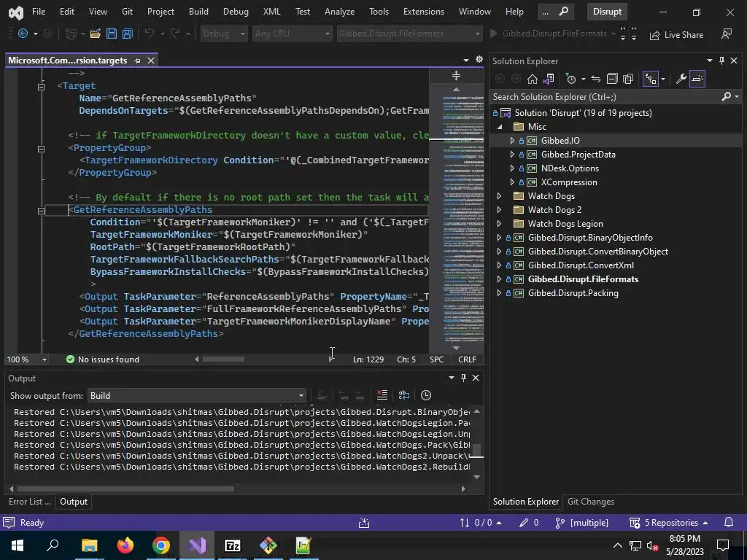Click Navigate Backward arrow in toolbar

23,34
